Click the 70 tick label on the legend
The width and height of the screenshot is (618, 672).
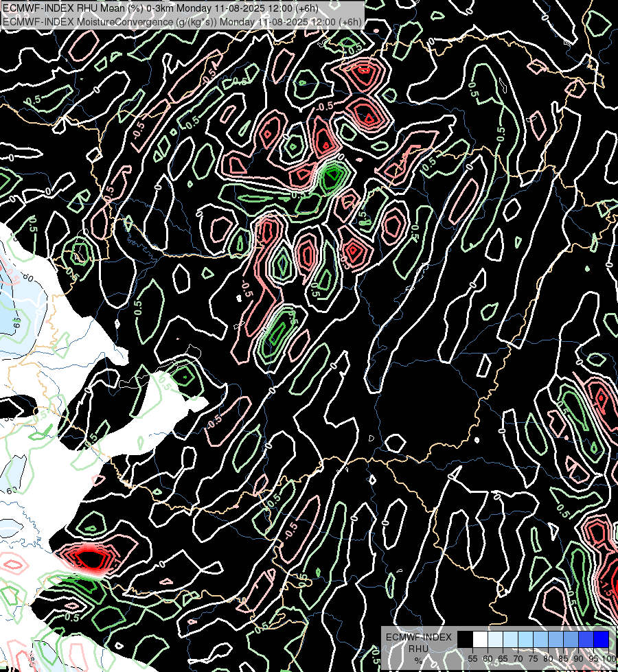518,659
